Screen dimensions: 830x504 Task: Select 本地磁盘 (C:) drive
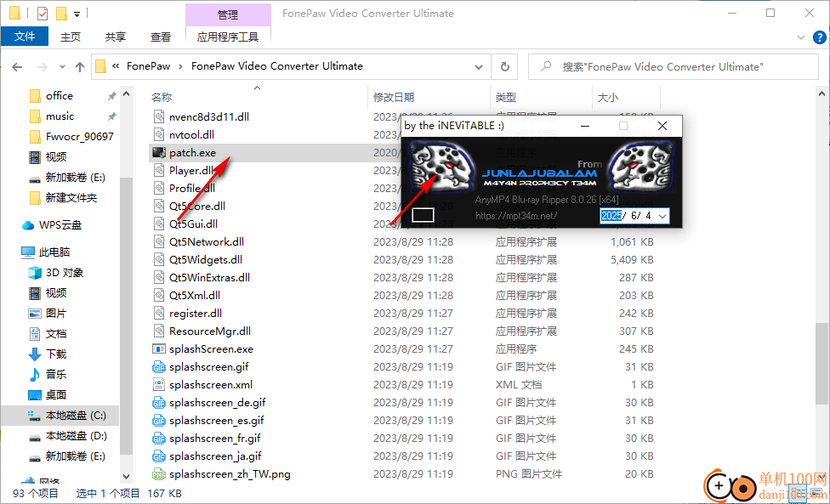(75, 416)
